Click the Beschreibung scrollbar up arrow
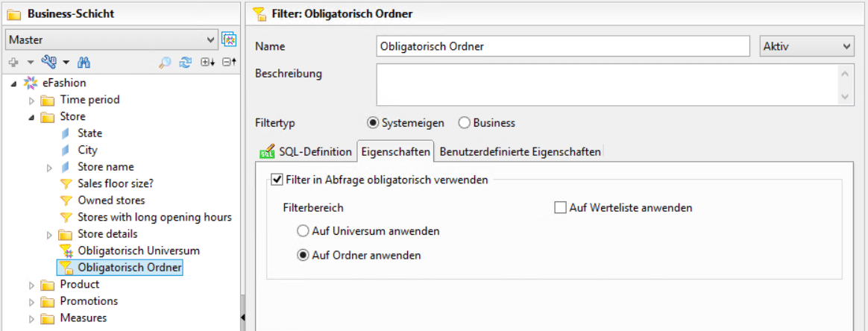This screenshot has height=331, width=868. (845, 72)
